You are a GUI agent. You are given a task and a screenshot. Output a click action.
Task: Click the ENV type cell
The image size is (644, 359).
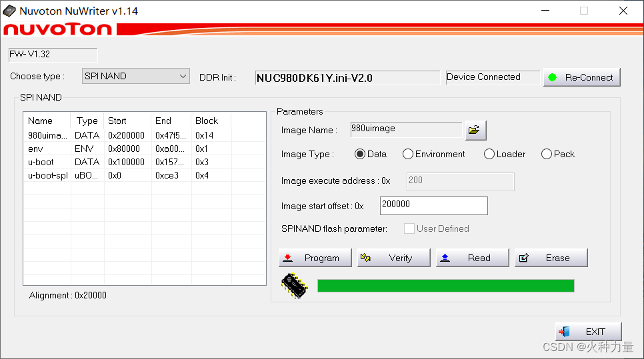[x=84, y=149]
